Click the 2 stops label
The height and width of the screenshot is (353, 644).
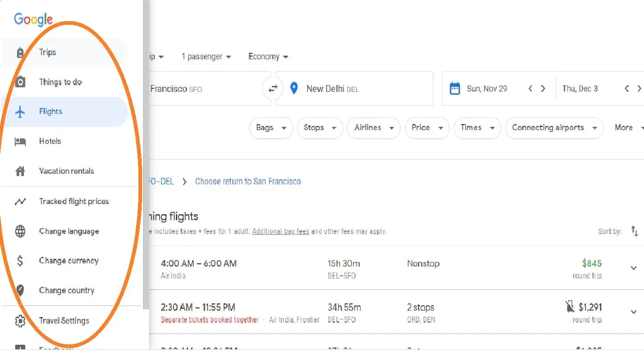coord(420,307)
